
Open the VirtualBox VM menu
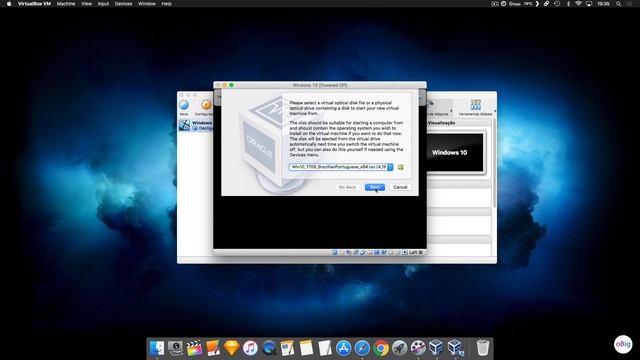[x=34, y=4]
